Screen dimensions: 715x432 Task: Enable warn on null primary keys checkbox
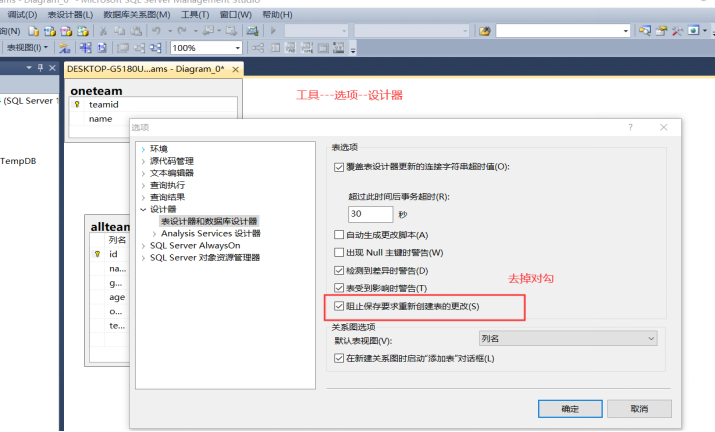tap(339, 252)
